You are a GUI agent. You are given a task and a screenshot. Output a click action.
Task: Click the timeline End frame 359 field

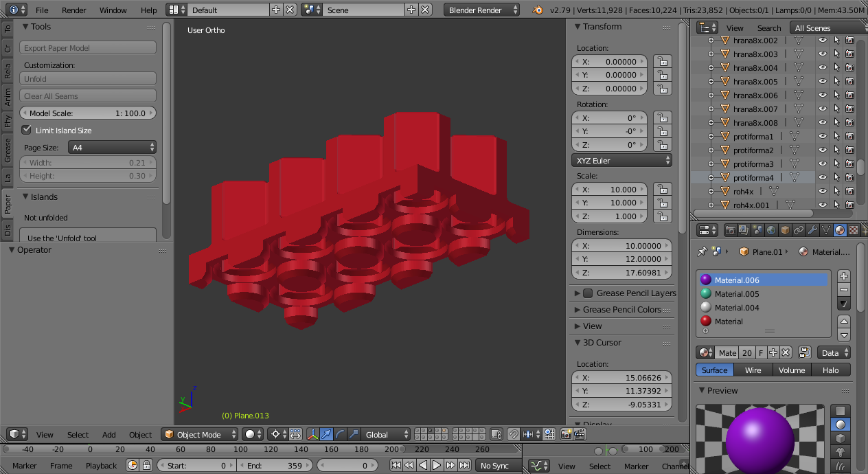[275, 465]
